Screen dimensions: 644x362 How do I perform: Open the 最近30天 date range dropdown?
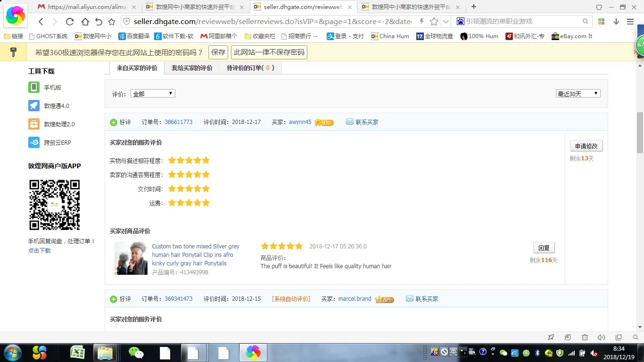pyautogui.click(x=578, y=93)
